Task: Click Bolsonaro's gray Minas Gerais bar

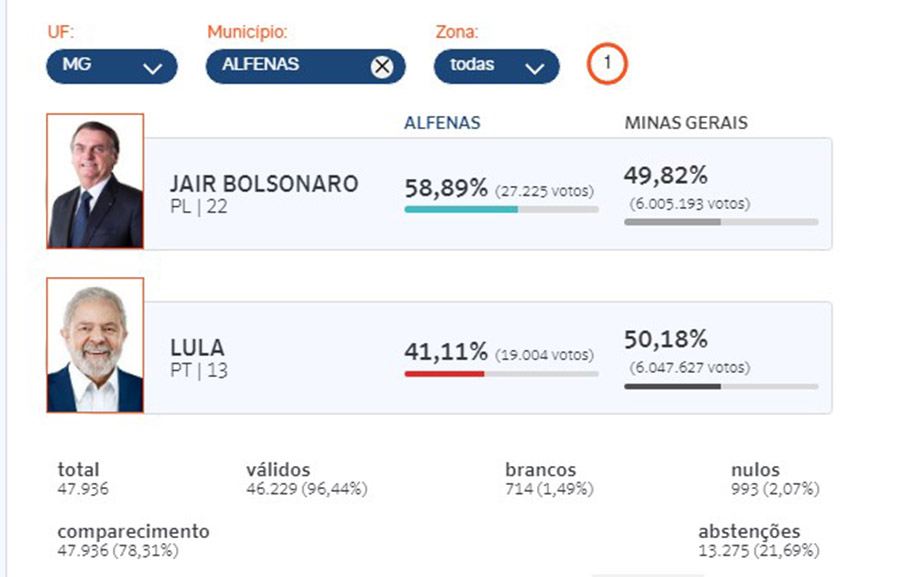Action: (x=672, y=222)
